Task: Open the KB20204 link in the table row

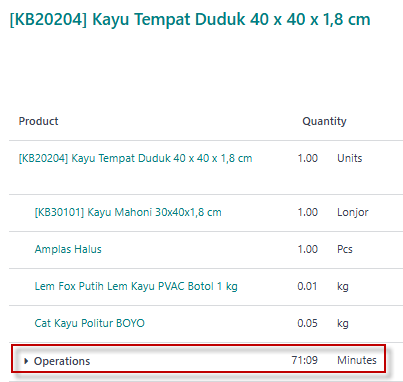Action: (x=135, y=158)
